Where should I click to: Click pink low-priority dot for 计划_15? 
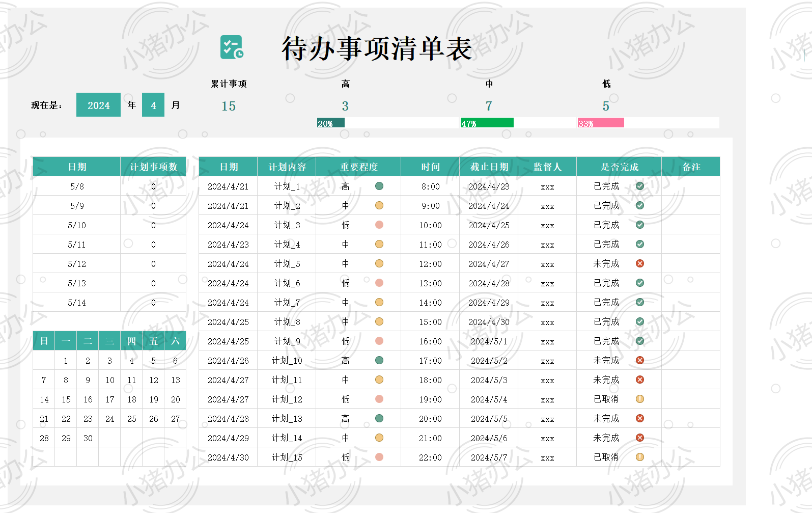379,457
